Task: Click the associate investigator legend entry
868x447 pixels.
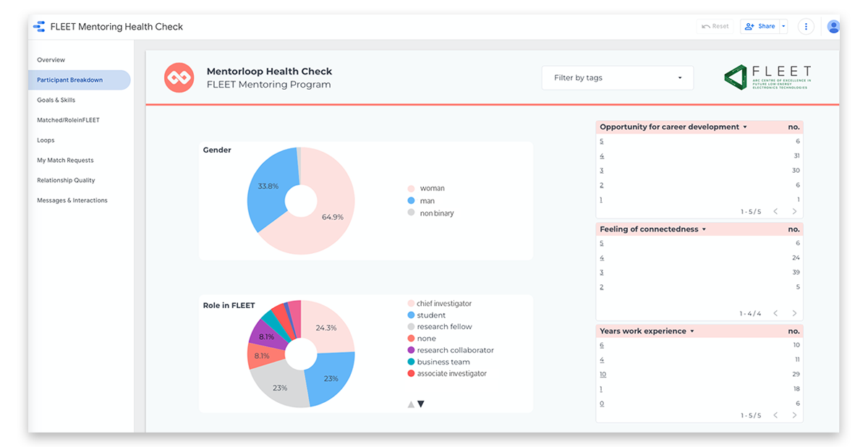Action: (447, 374)
